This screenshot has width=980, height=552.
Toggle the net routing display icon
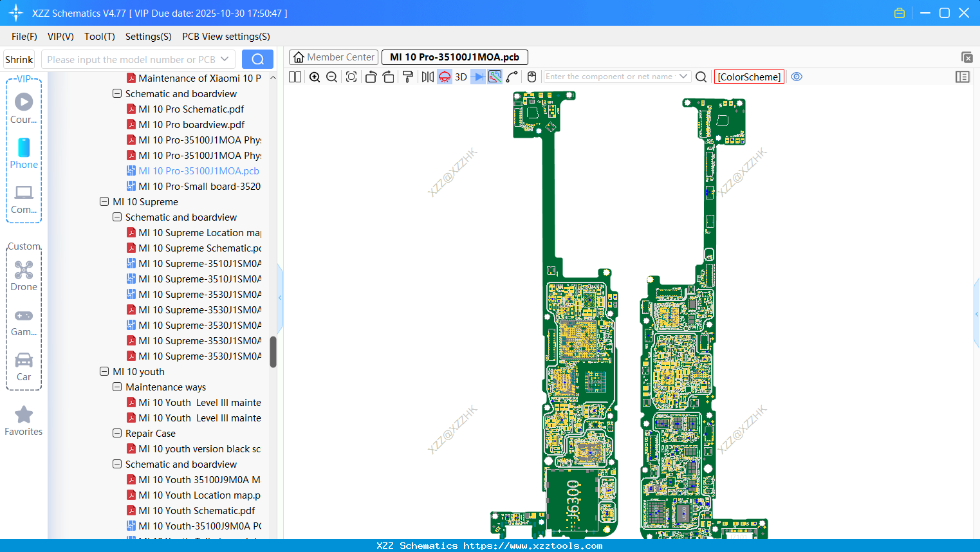click(495, 77)
